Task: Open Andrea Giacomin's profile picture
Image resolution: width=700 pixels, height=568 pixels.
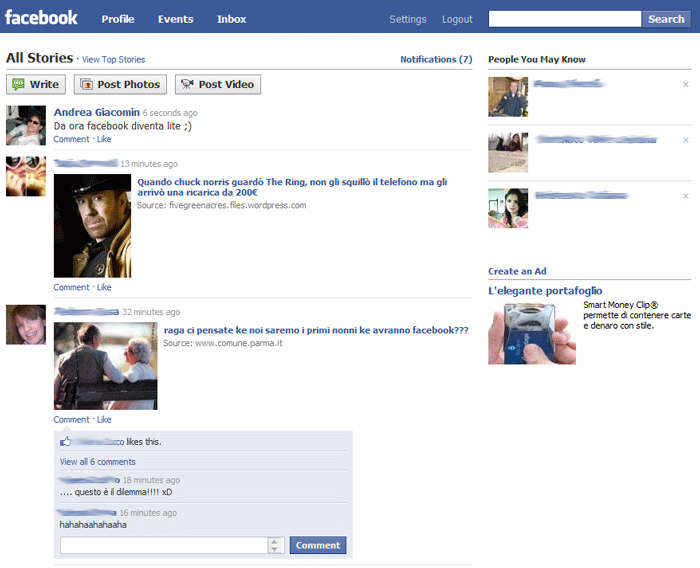Action: (26, 125)
